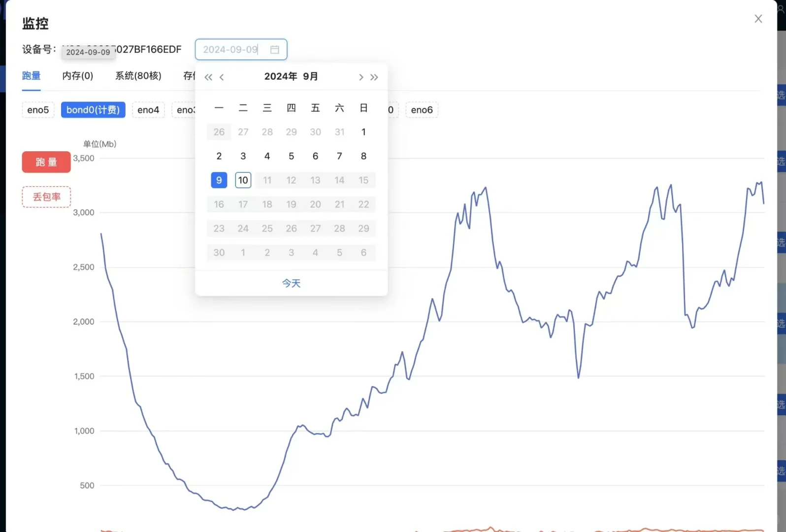Viewport: 786px width, 532px height.
Task: Select the eno6 interface tag
Action: [422, 110]
